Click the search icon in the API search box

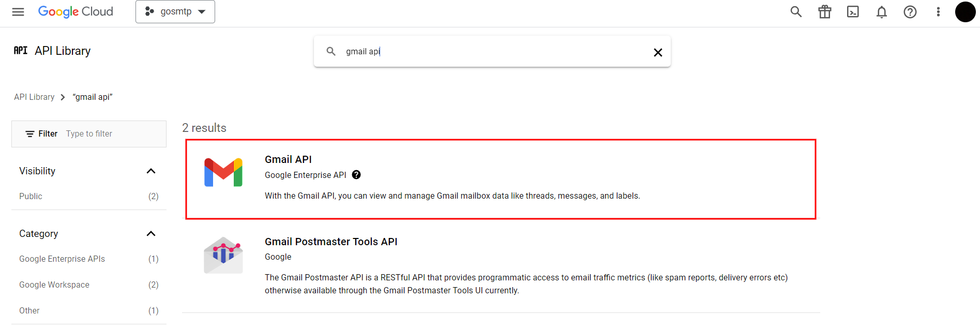tap(331, 51)
